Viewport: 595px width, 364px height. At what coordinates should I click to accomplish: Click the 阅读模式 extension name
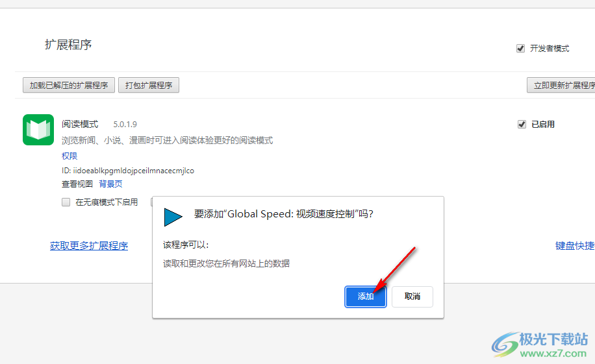click(80, 125)
